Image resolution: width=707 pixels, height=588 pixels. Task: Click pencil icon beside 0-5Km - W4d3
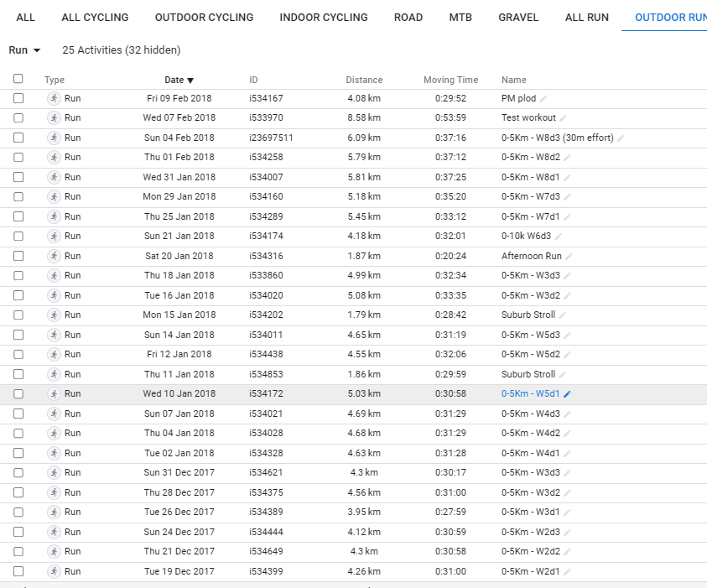point(567,414)
